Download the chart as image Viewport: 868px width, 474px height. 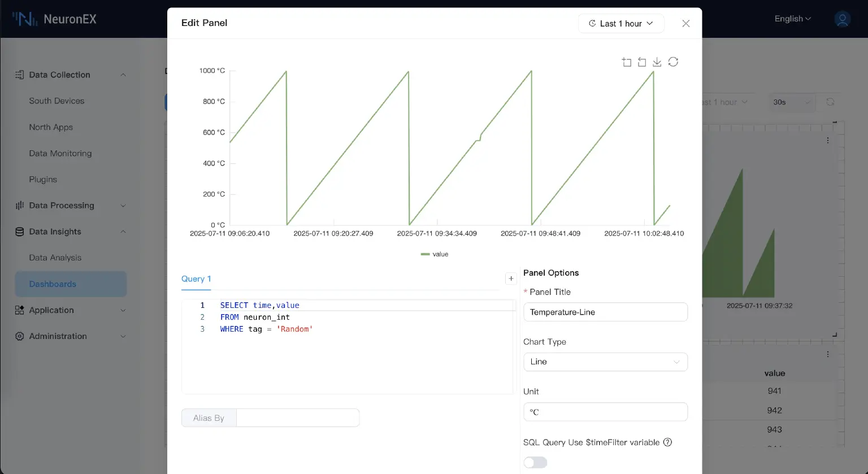pyautogui.click(x=657, y=62)
